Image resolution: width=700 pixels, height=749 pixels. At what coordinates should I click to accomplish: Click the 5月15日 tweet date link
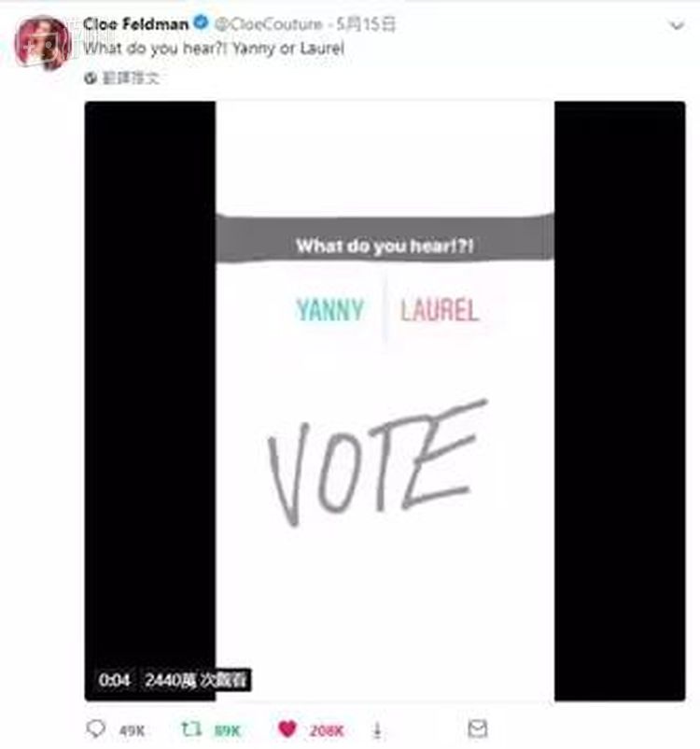coord(366,24)
